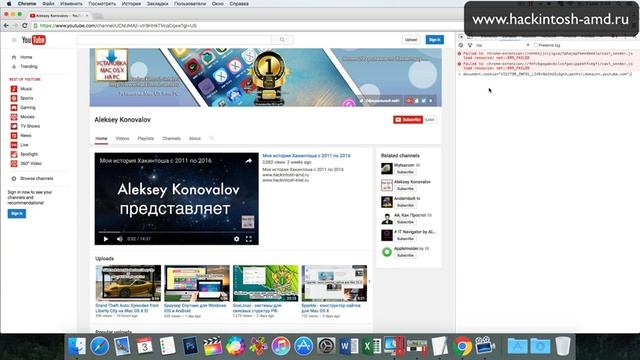640x360 pixels.
Task: Open the video player settings gear
Action: 236,239
